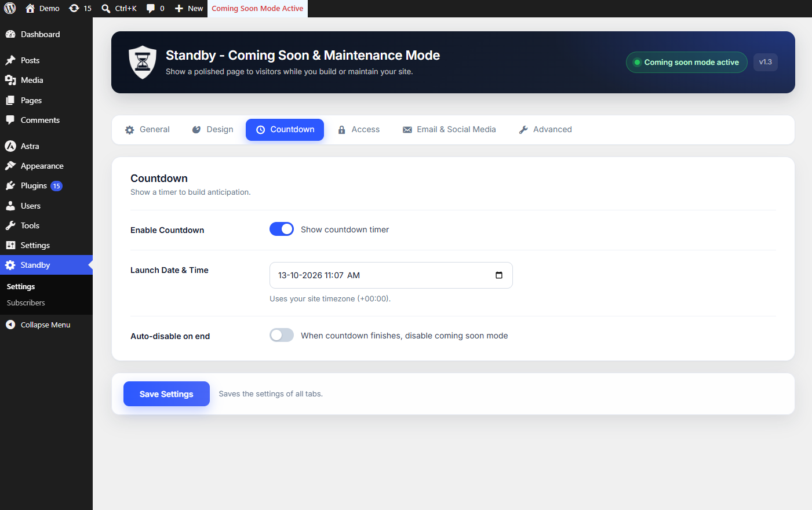This screenshot has height=510, width=812.
Task: Open the Standby menu item
Action: (x=46, y=265)
